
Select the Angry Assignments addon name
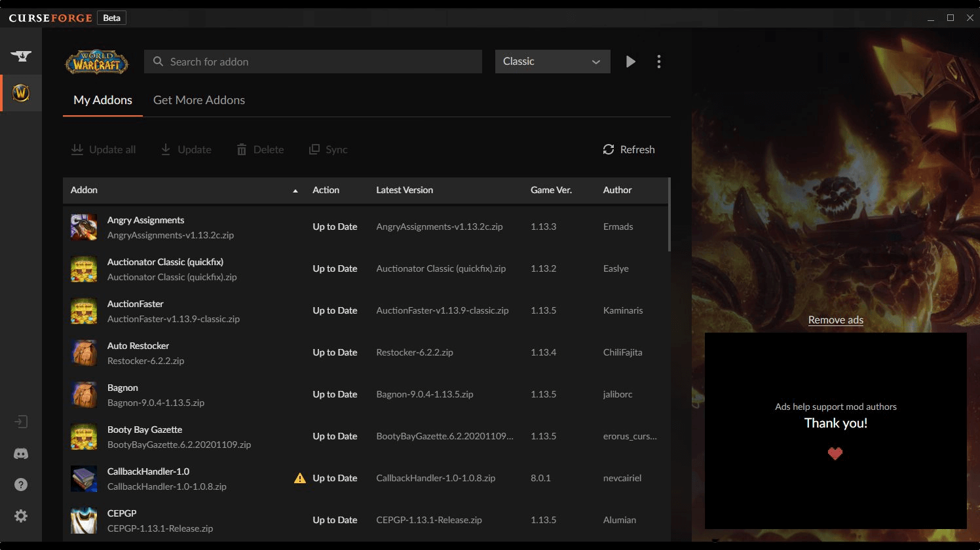tap(145, 220)
